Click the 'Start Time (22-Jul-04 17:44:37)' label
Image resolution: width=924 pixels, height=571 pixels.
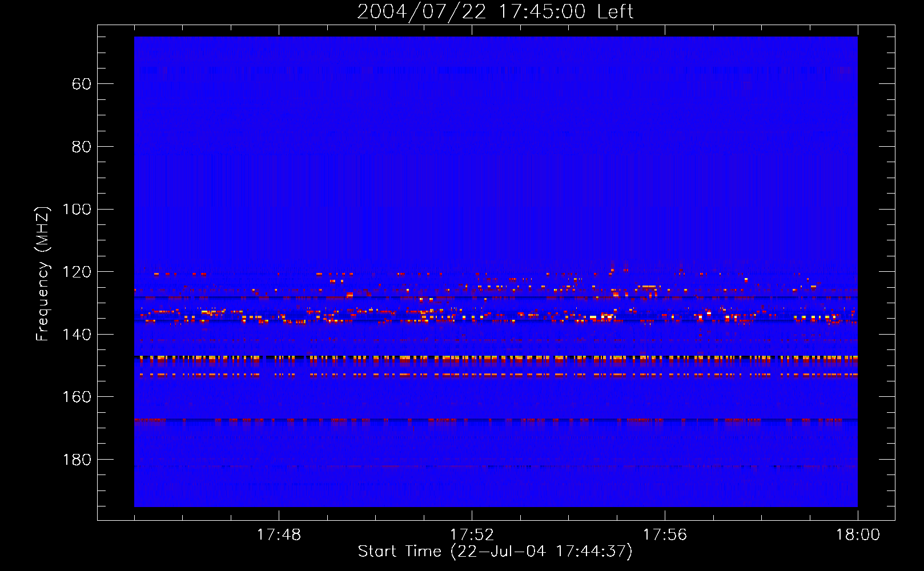click(495, 552)
